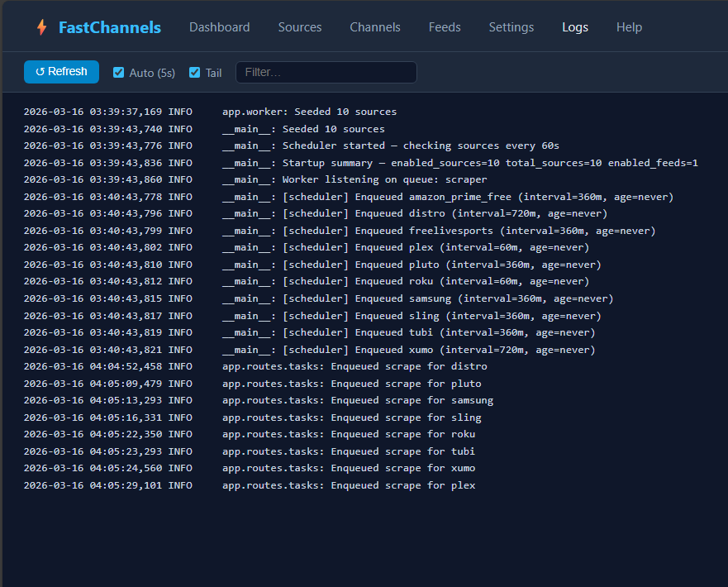This screenshot has width=728, height=587.
Task: Select the 'Enqueued scrape for plex' log line
Action: point(249,485)
